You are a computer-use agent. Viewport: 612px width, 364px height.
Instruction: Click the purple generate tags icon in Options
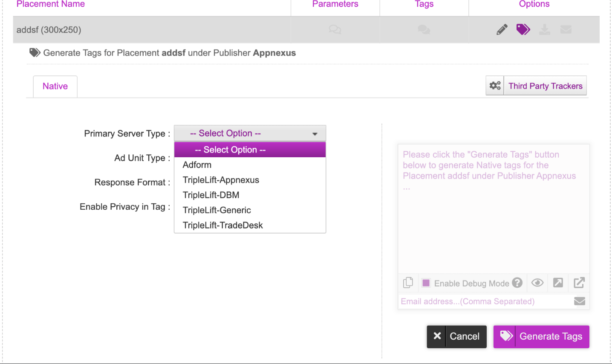(523, 29)
